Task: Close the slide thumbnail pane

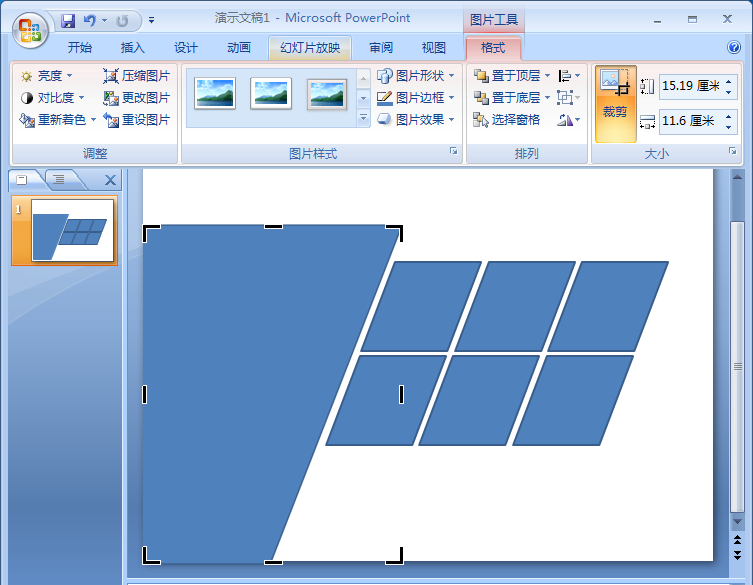Action: click(110, 180)
